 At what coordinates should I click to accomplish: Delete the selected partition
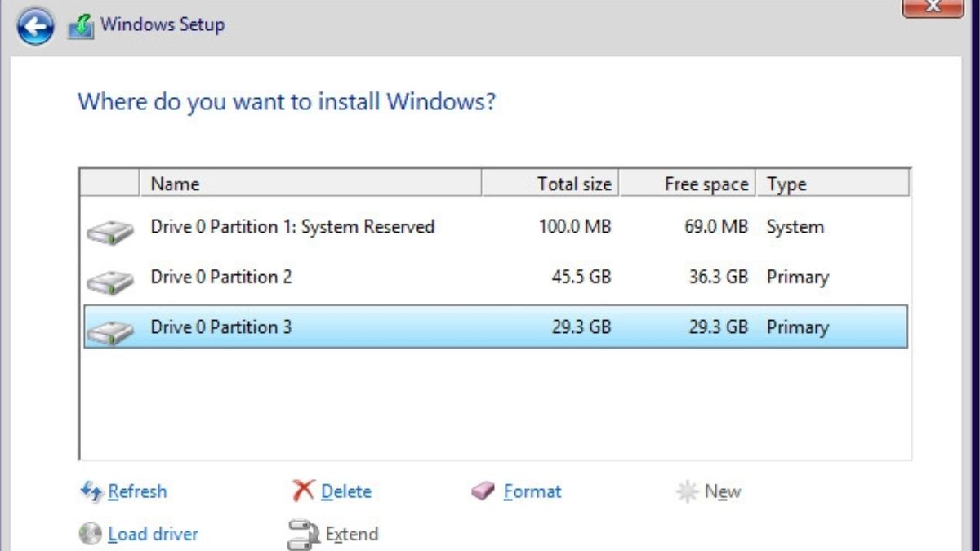tap(346, 491)
